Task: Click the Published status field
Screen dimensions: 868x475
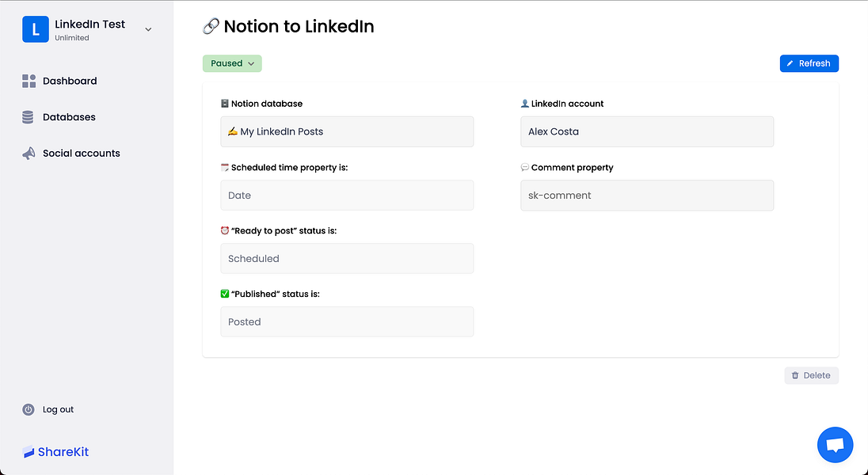Action: (347, 322)
